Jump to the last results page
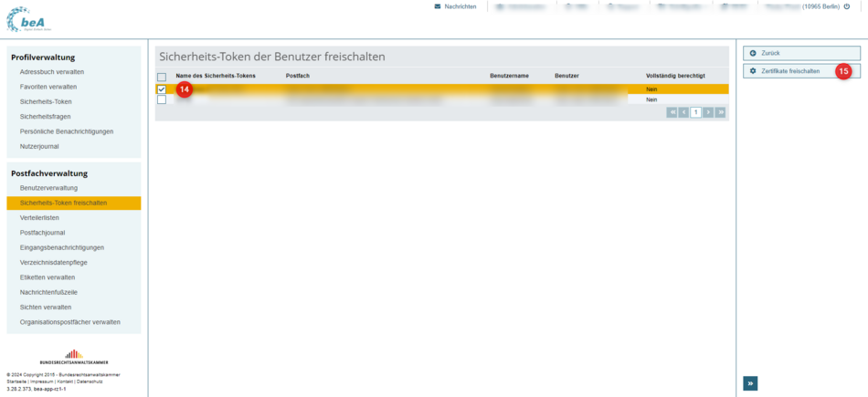This screenshot has width=868, height=397. click(720, 112)
